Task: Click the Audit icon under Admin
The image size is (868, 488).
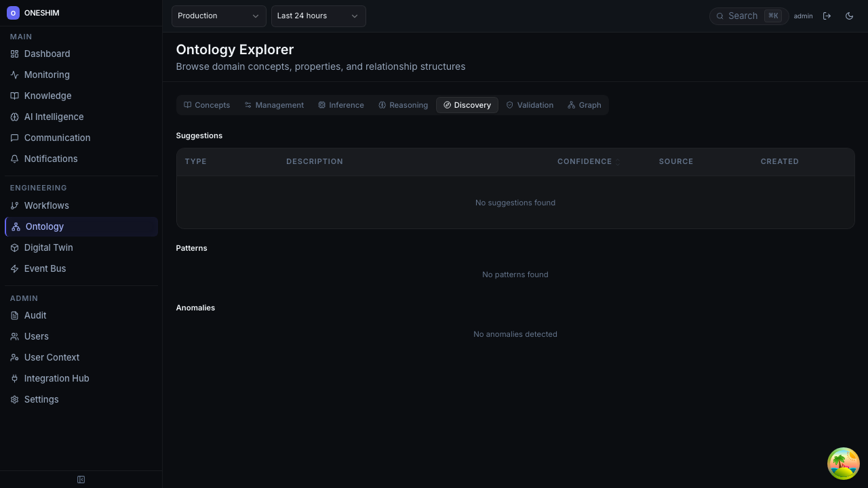Action: click(x=14, y=315)
